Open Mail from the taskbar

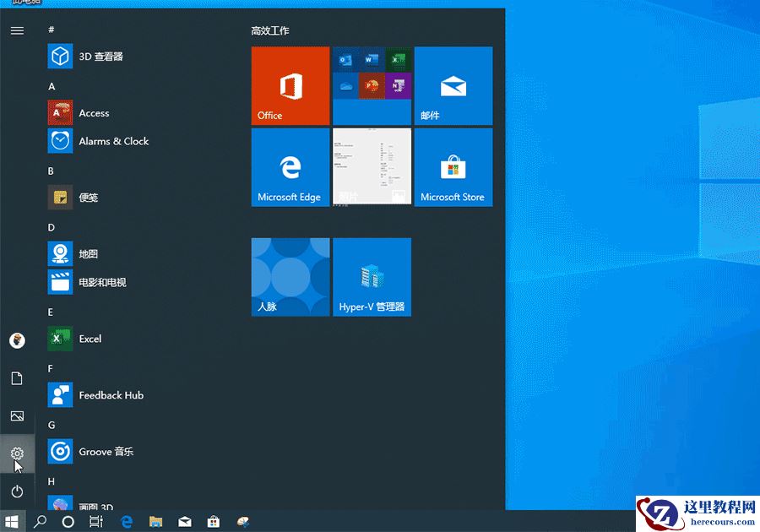click(185, 521)
